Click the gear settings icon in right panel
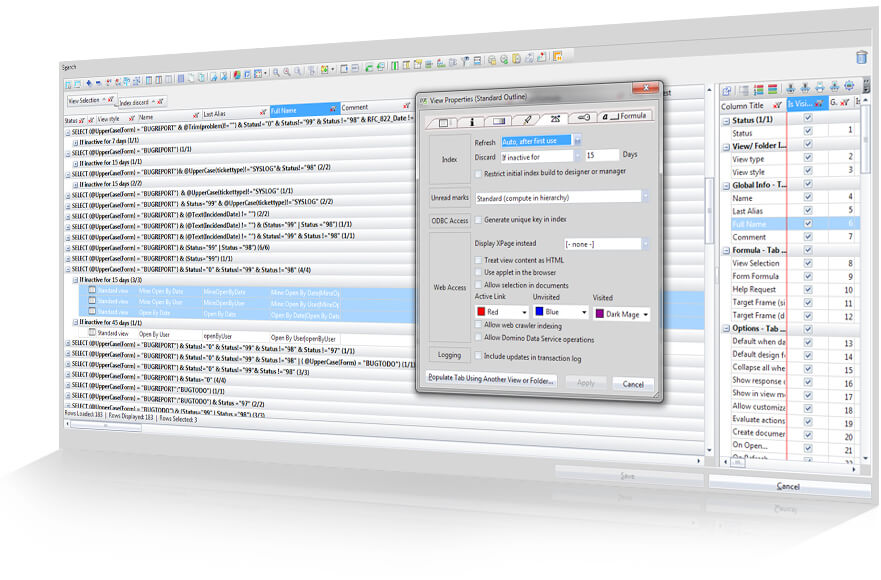 [x=849, y=86]
